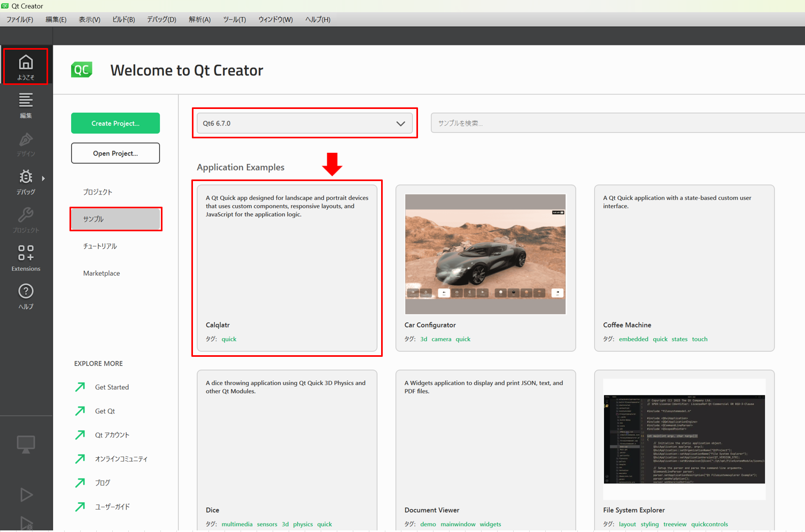The height and width of the screenshot is (532, 805).
Task: Click the Open Project button
Action: (115, 153)
